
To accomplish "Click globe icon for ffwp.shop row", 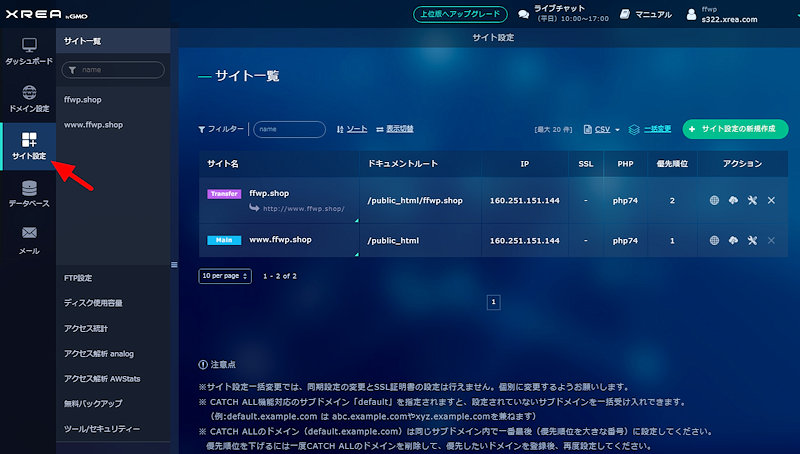I will pyautogui.click(x=714, y=201).
